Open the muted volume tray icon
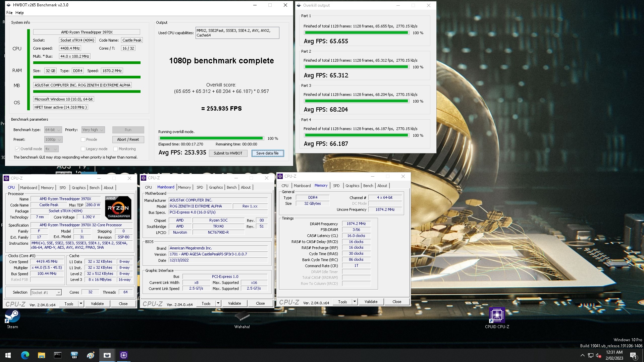The height and width of the screenshot is (362, 644). [x=598, y=355]
